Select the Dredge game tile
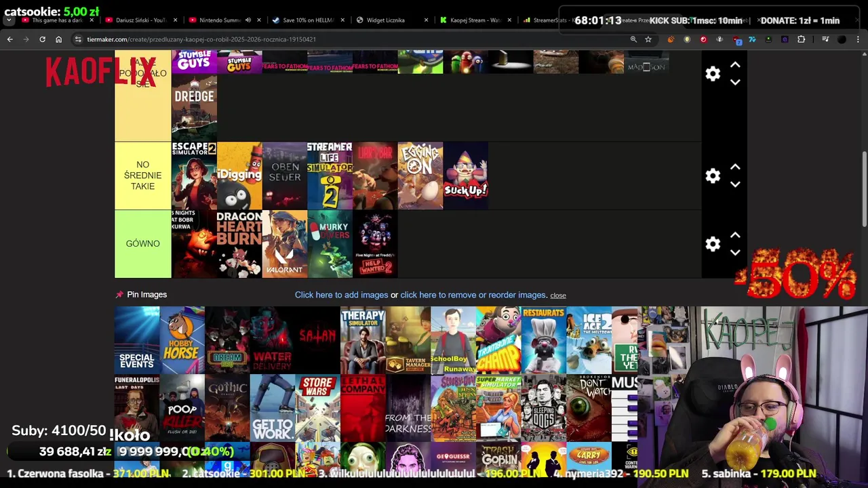Screen dimensions: 868x488 [194, 107]
